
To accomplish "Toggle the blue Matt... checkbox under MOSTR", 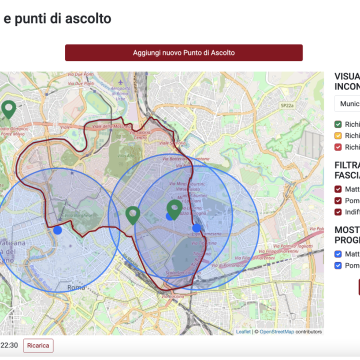I will click(338, 254).
